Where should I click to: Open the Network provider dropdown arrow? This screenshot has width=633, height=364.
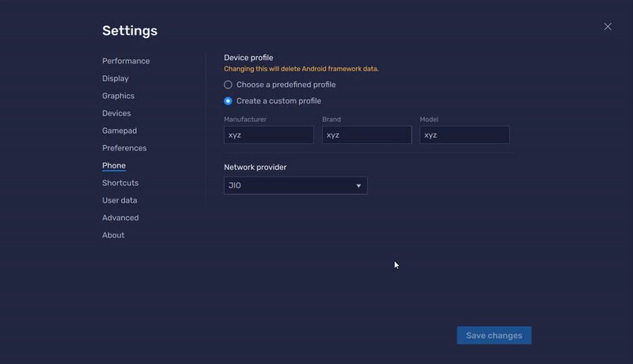pos(358,186)
